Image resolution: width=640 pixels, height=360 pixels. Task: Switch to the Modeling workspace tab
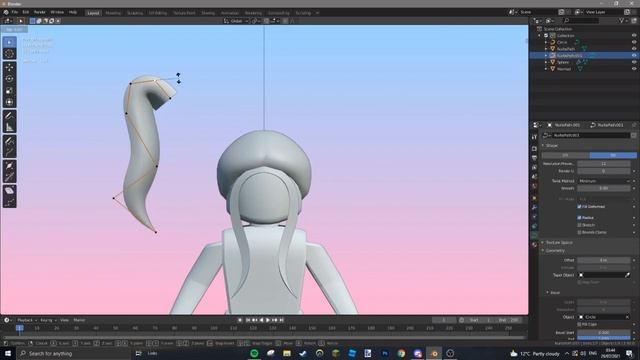click(113, 13)
